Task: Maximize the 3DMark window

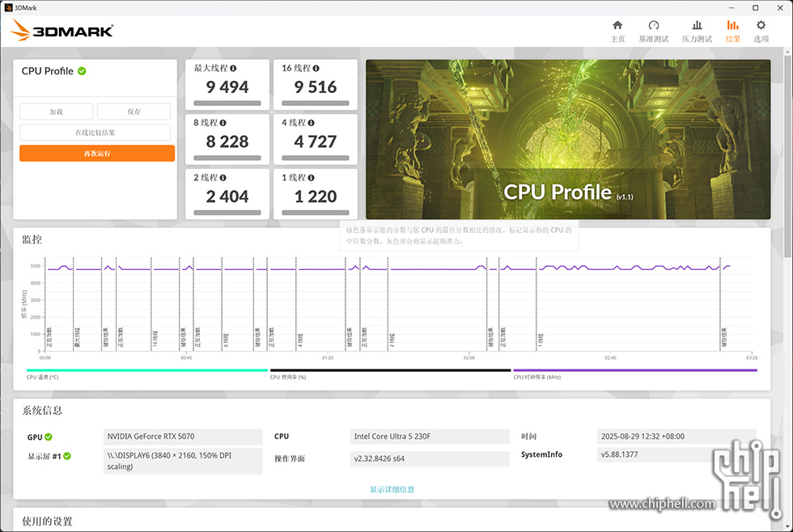Action: point(756,7)
